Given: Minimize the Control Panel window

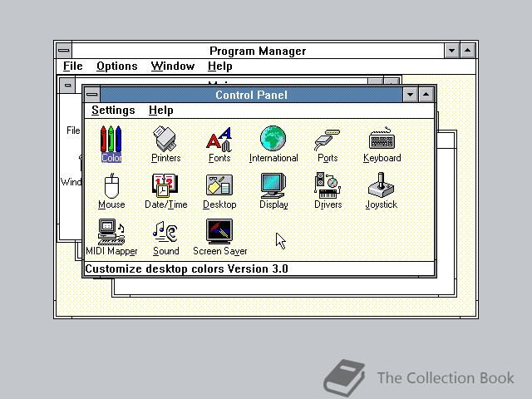Looking at the screenshot, I should pyautogui.click(x=410, y=94).
